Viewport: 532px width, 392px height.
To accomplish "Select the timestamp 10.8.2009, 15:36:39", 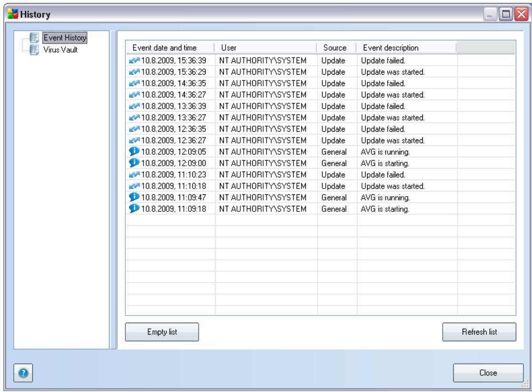I will click(x=173, y=60).
